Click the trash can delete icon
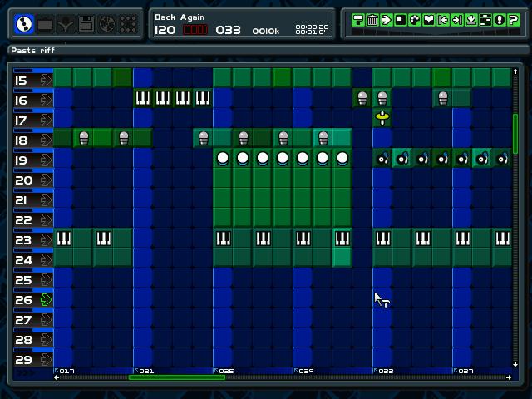This screenshot has width=532, height=399. (372, 20)
